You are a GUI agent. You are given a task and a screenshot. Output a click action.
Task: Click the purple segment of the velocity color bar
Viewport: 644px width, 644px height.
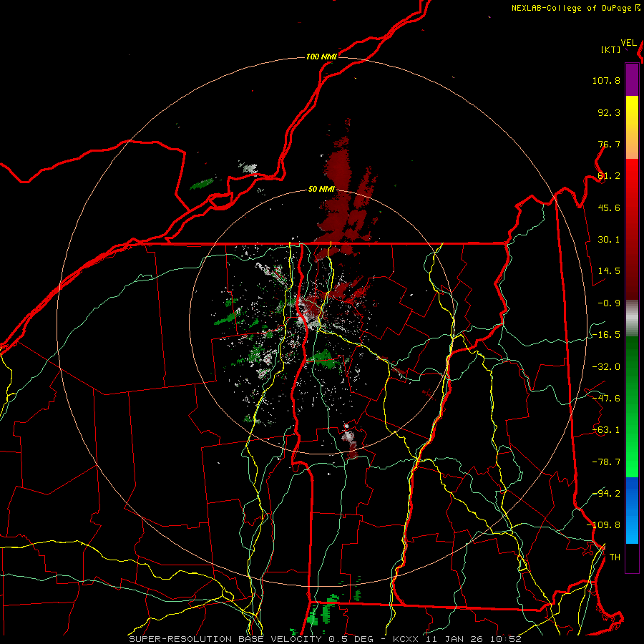[632, 80]
